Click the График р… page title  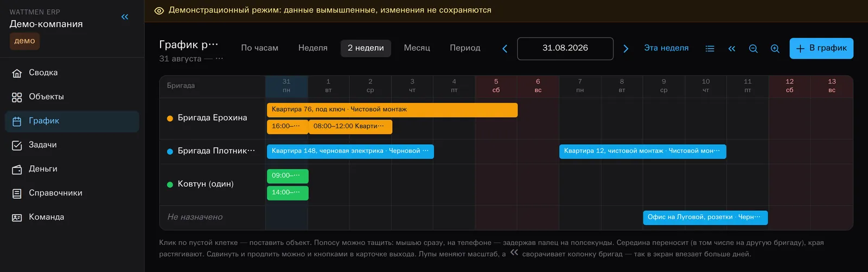(188, 45)
